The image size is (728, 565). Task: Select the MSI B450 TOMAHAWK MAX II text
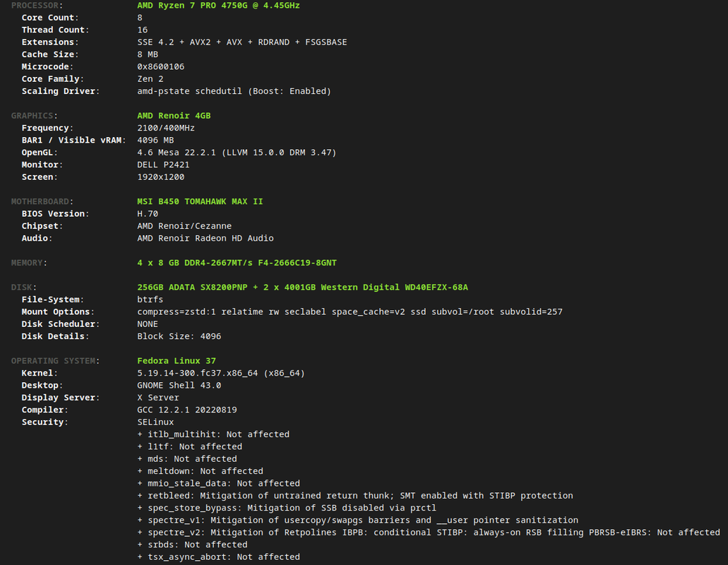pyautogui.click(x=200, y=201)
